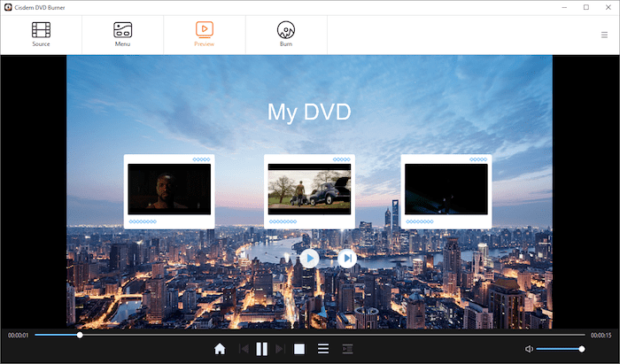This screenshot has height=364, width=620.
Task: Select the first video thumbnail with man
Action: tap(169, 190)
